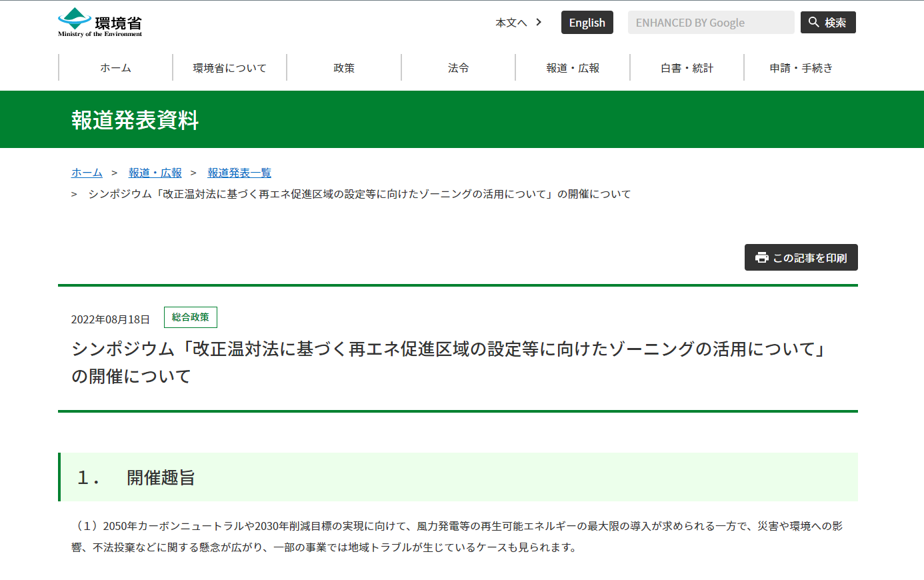Switch the site language to English
The width and height of the screenshot is (924, 580).
pyautogui.click(x=587, y=23)
